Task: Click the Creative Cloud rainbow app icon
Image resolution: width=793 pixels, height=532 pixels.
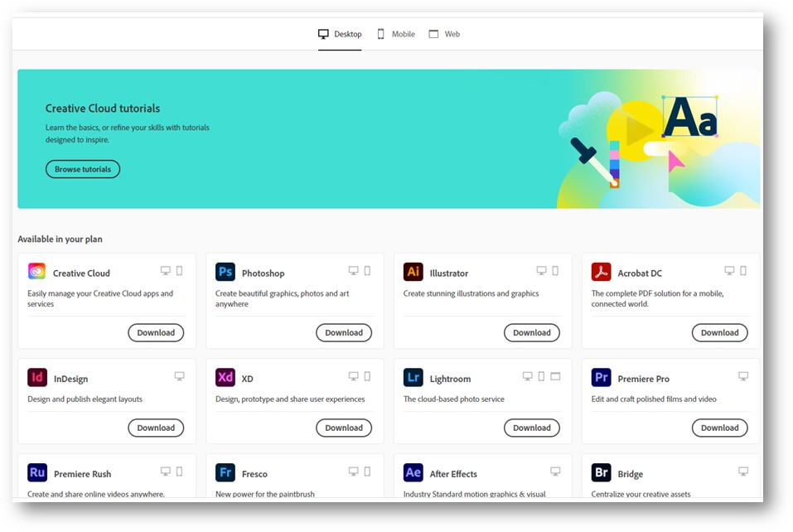Action: click(37, 271)
